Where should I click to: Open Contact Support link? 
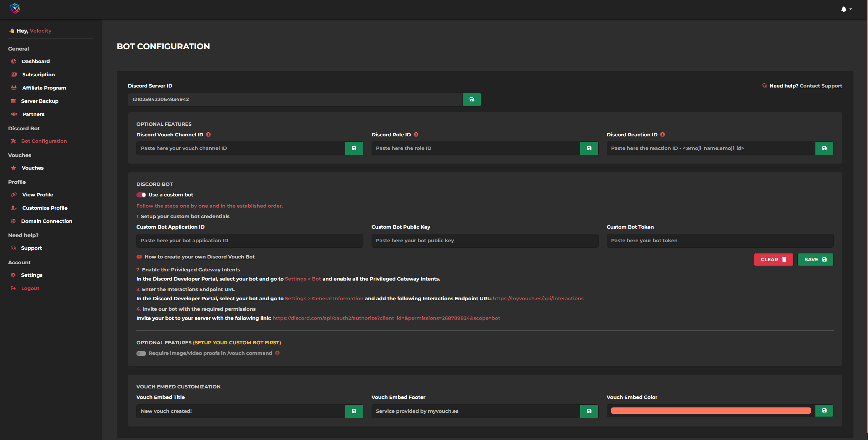tap(820, 86)
